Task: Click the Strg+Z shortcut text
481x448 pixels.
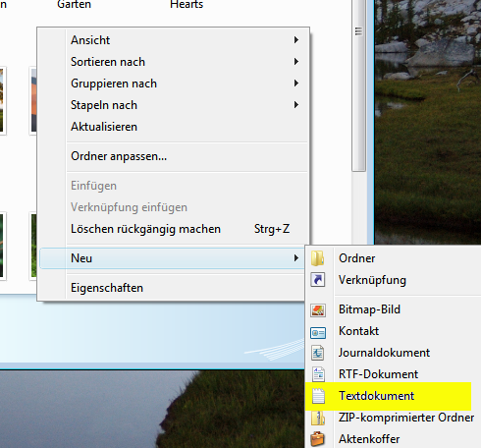Action: [x=272, y=229]
